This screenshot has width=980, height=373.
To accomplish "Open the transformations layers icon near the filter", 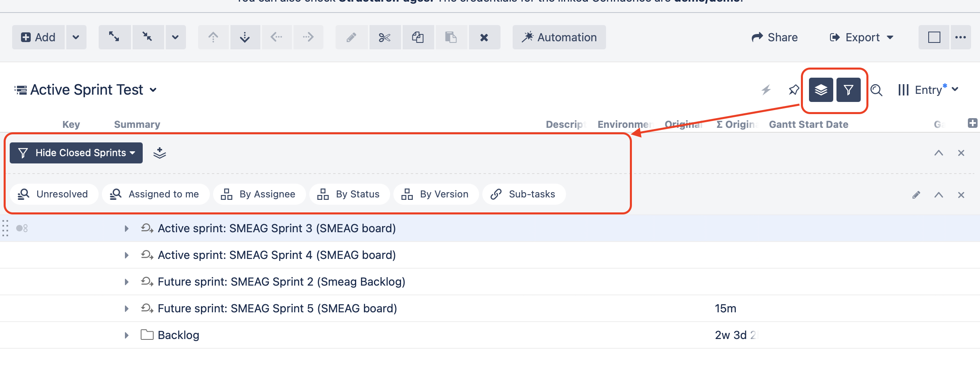I will [x=820, y=89].
